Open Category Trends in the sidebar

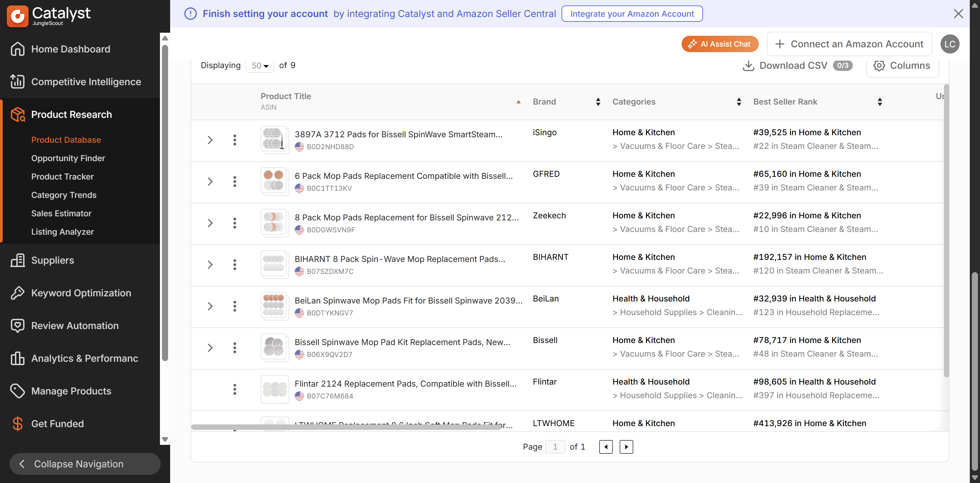pyautogui.click(x=64, y=195)
